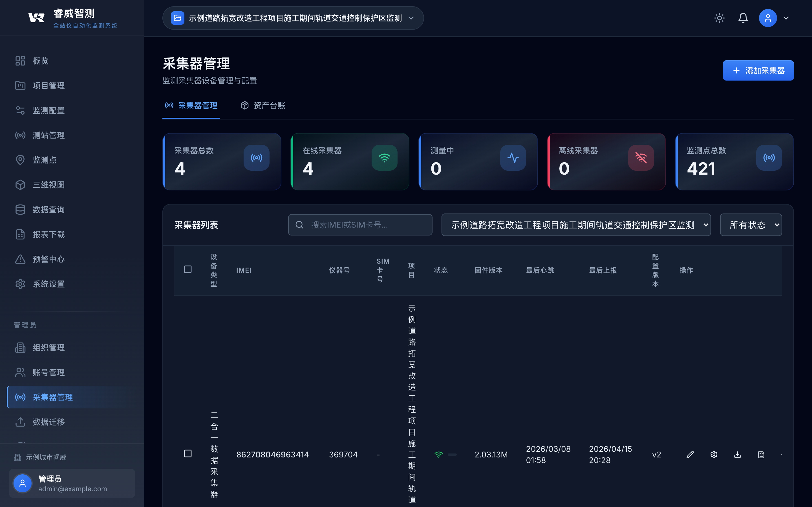The image size is (812, 507).
Task: Open the 预警中心 from the sidebar
Action: click(x=49, y=259)
